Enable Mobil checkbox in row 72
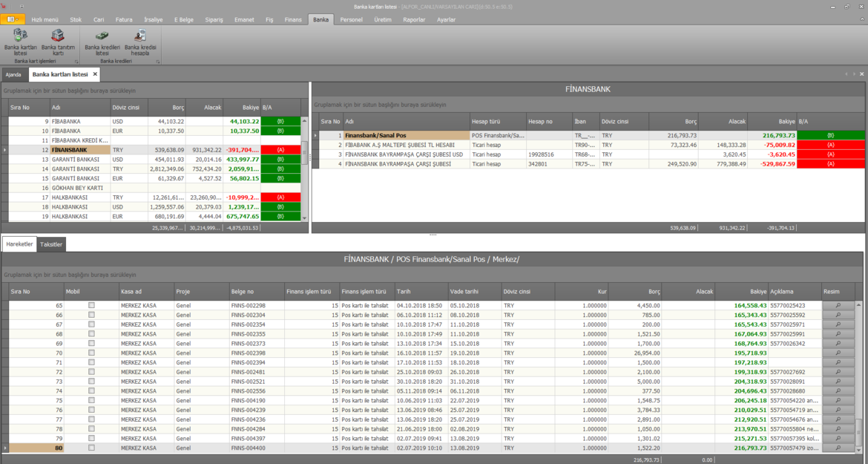 pos(91,372)
